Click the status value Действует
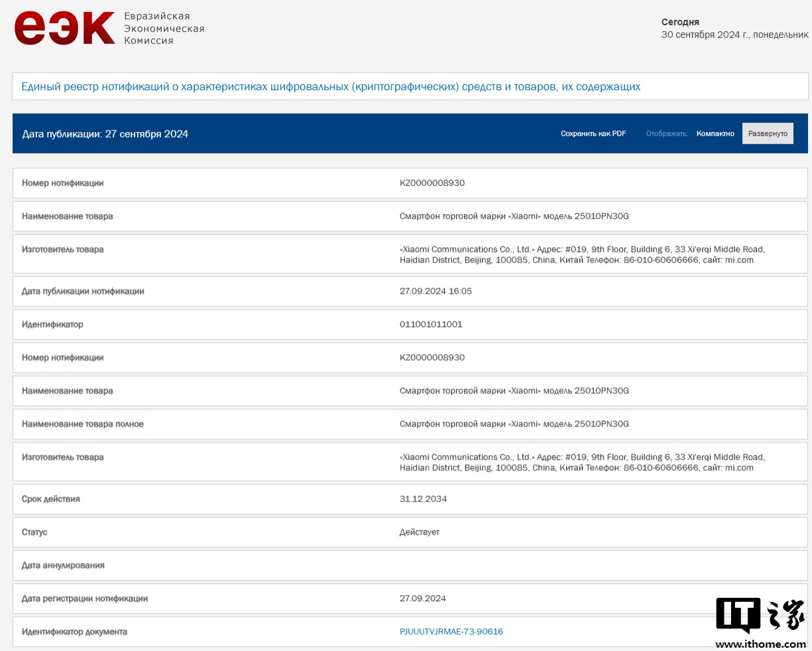 pos(419,532)
